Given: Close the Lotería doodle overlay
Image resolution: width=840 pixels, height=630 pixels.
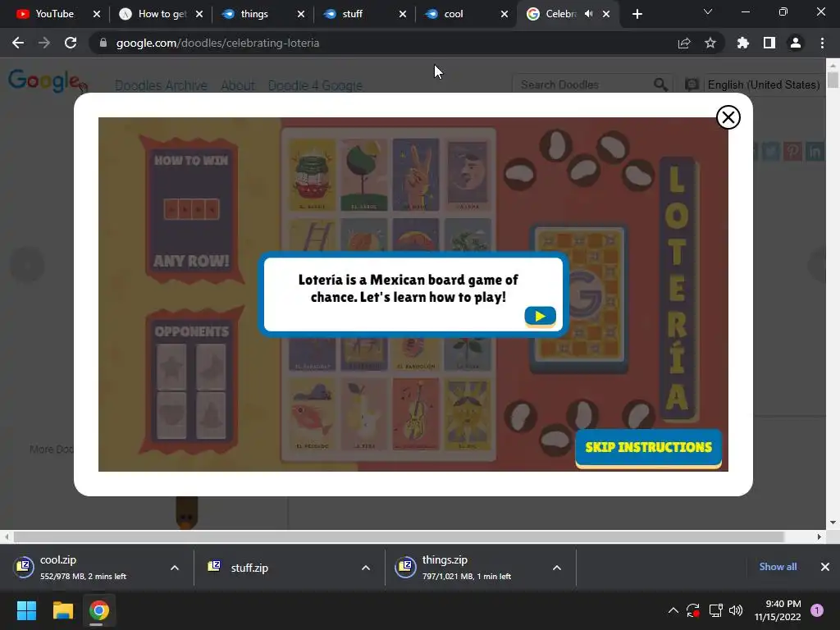Looking at the screenshot, I should [x=728, y=117].
